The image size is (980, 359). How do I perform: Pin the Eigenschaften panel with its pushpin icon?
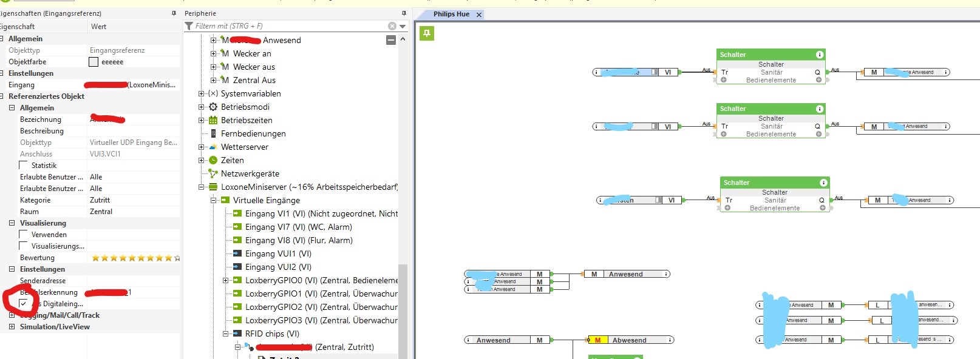click(174, 13)
